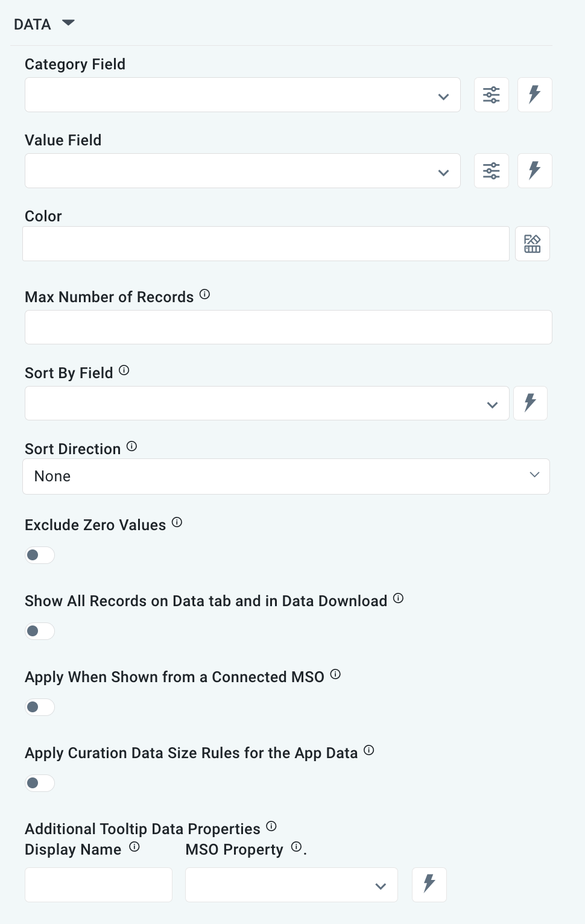
Task: Click the info icon next to Max Number of Records
Action: (x=204, y=294)
